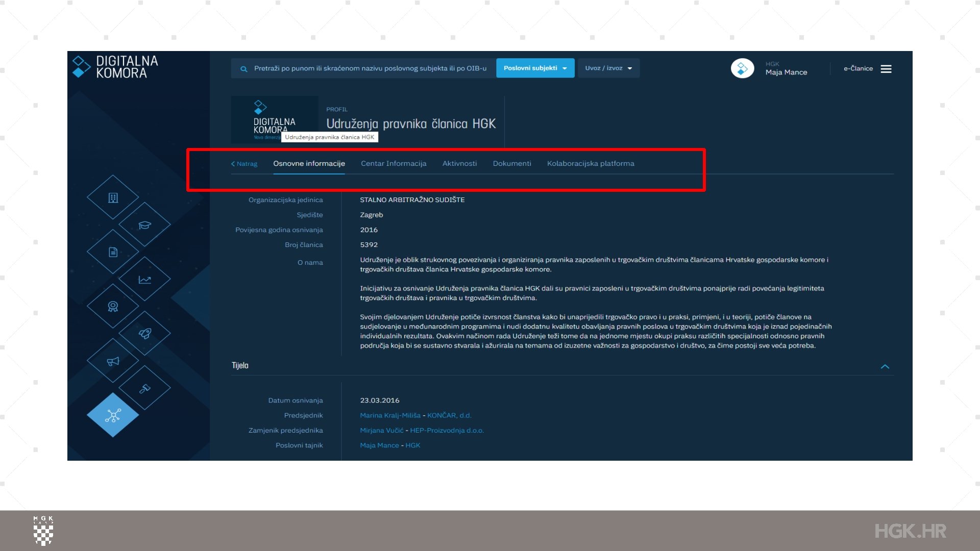This screenshot has height=551, width=980.
Task: Open the Mirjana Vučić link
Action: pyautogui.click(x=381, y=430)
